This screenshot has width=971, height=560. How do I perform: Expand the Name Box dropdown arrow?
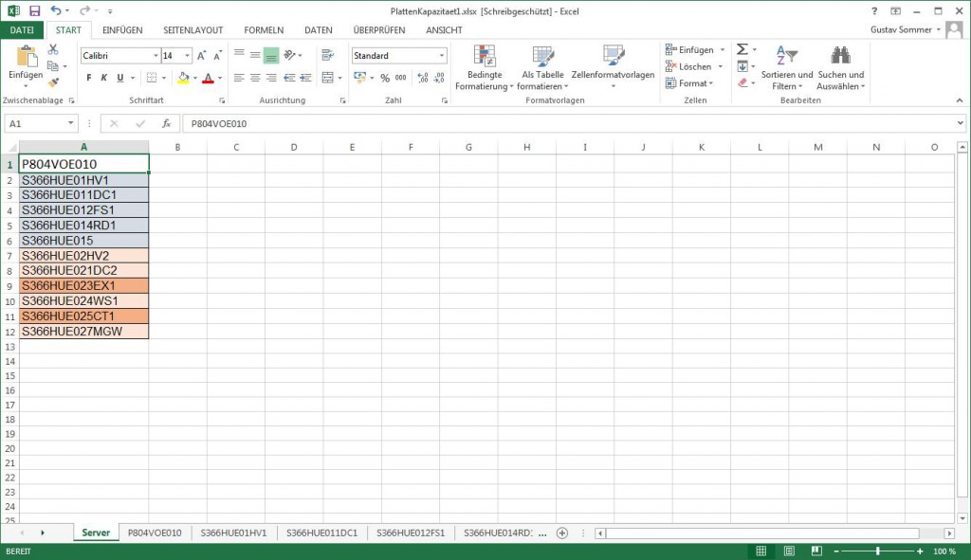71,123
